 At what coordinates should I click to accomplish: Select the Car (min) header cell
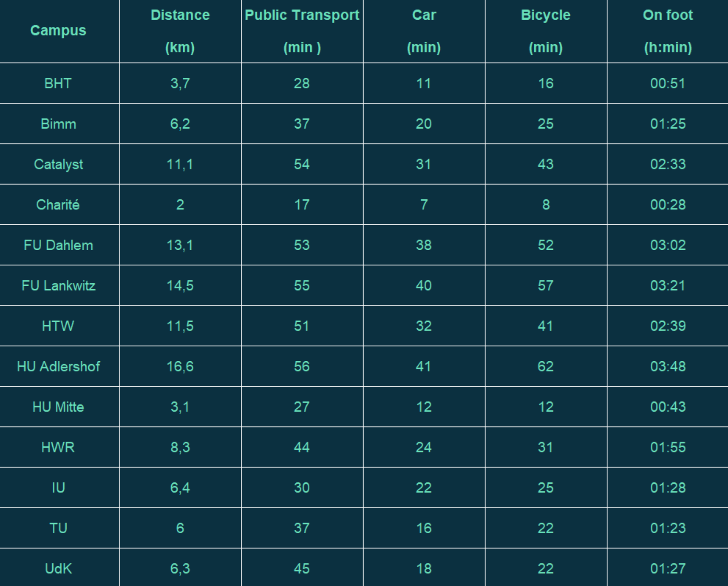pyautogui.click(x=424, y=31)
